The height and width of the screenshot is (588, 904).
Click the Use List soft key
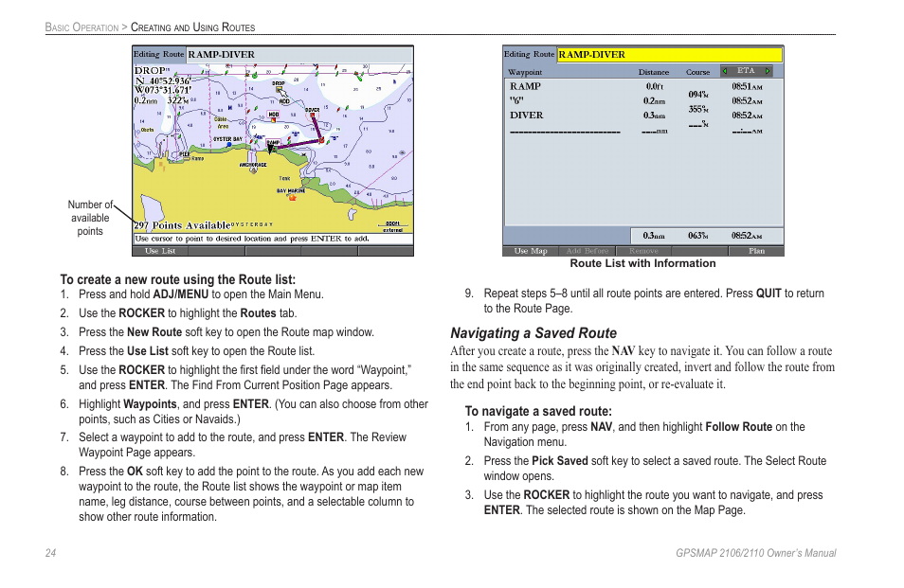click(160, 251)
